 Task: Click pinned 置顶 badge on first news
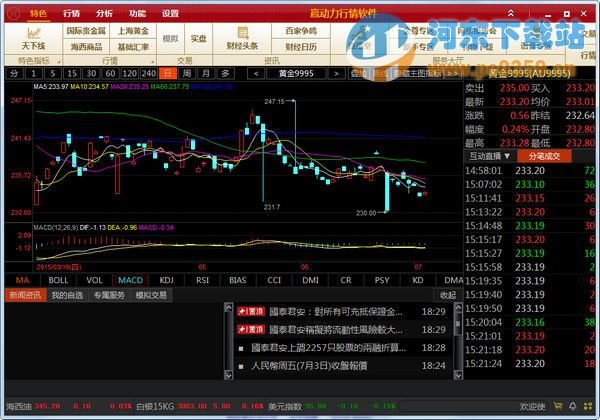[x=250, y=311]
